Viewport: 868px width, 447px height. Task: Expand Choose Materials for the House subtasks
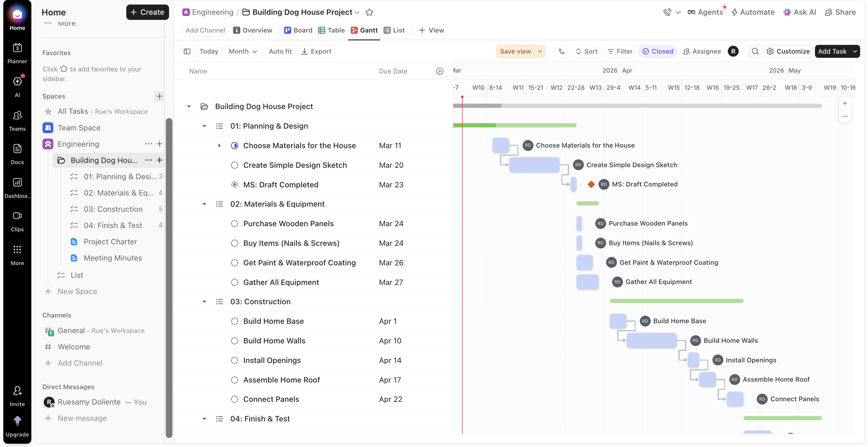(219, 145)
